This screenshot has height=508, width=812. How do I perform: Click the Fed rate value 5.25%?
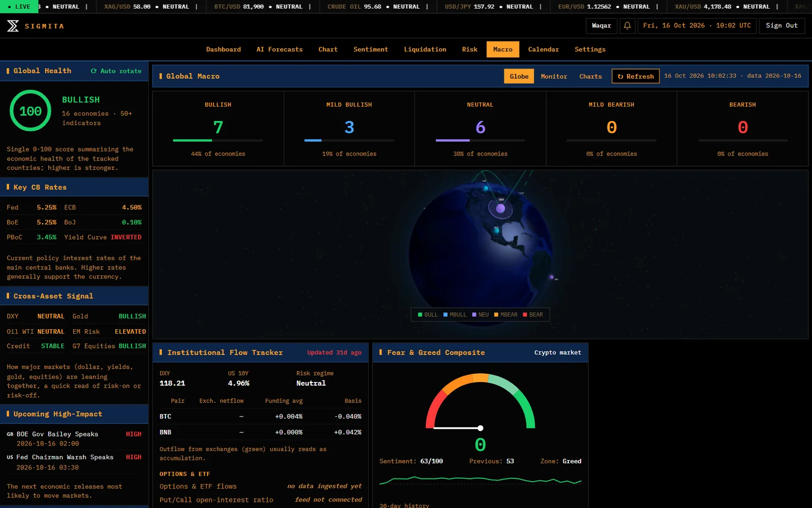point(47,207)
